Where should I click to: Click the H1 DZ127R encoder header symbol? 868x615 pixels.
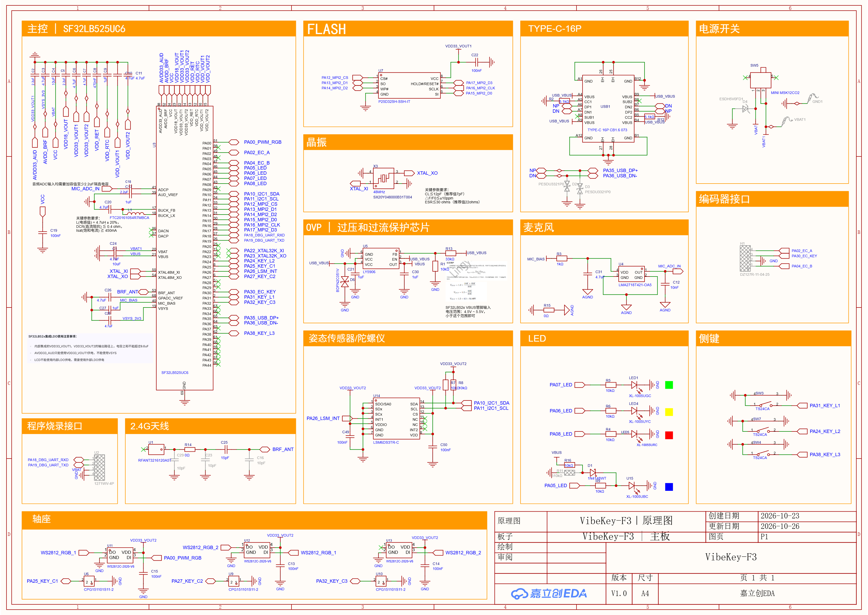(745, 258)
